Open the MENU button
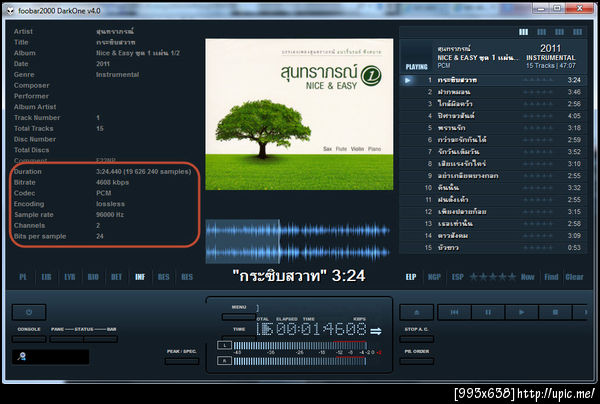Image resolution: width=600 pixels, height=404 pixels. [x=239, y=316]
